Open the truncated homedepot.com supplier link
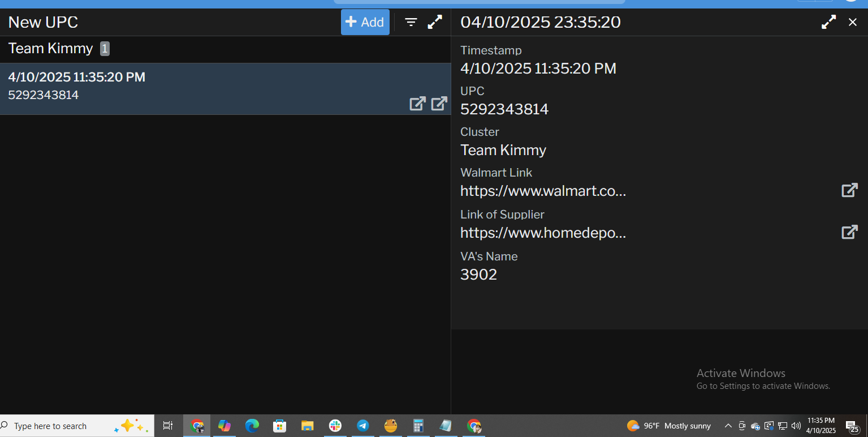The height and width of the screenshot is (437, 868). pos(543,233)
